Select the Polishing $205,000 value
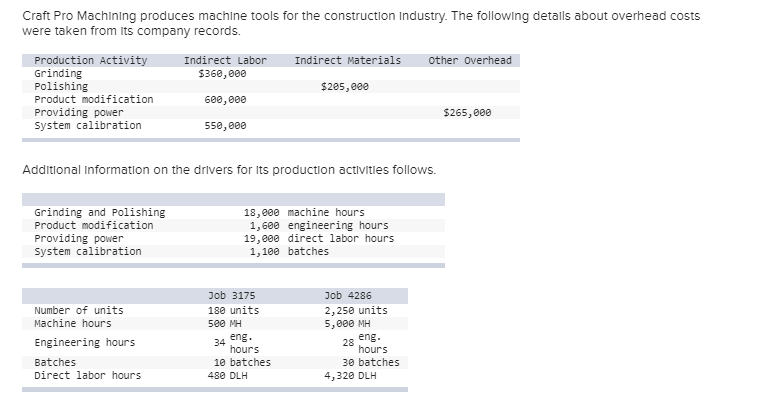The width and height of the screenshot is (762, 410). click(x=345, y=86)
